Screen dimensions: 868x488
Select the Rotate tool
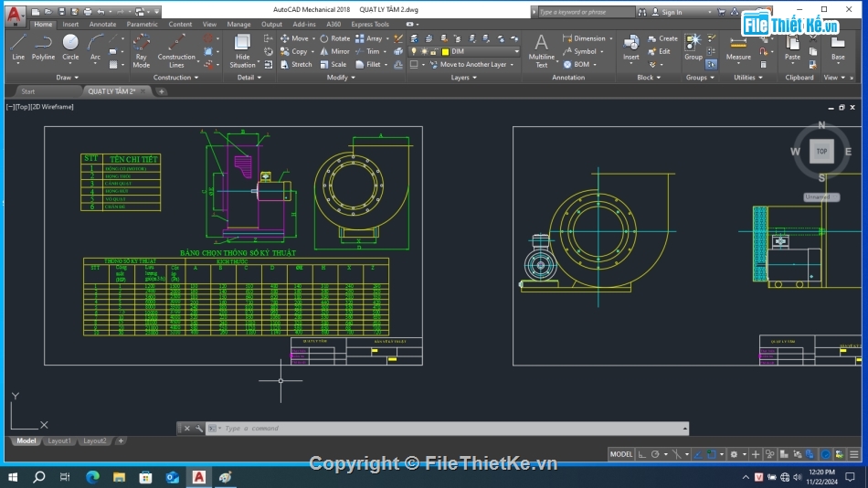[335, 38]
